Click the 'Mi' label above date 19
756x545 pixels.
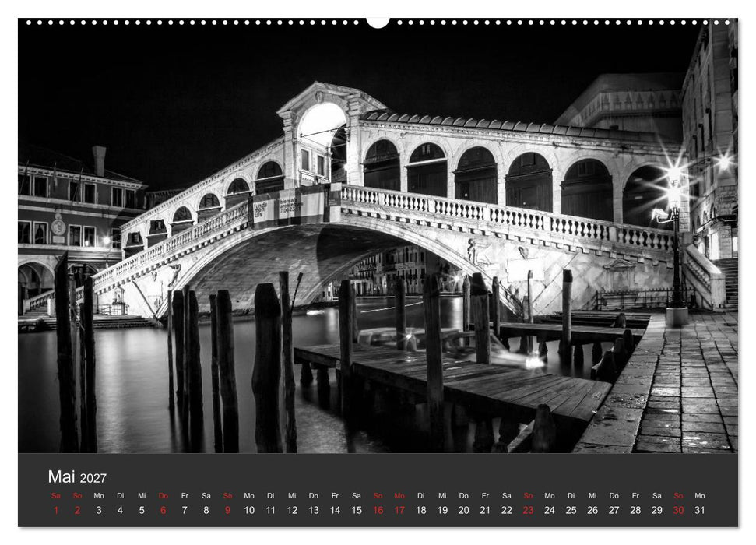[x=442, y=496]
